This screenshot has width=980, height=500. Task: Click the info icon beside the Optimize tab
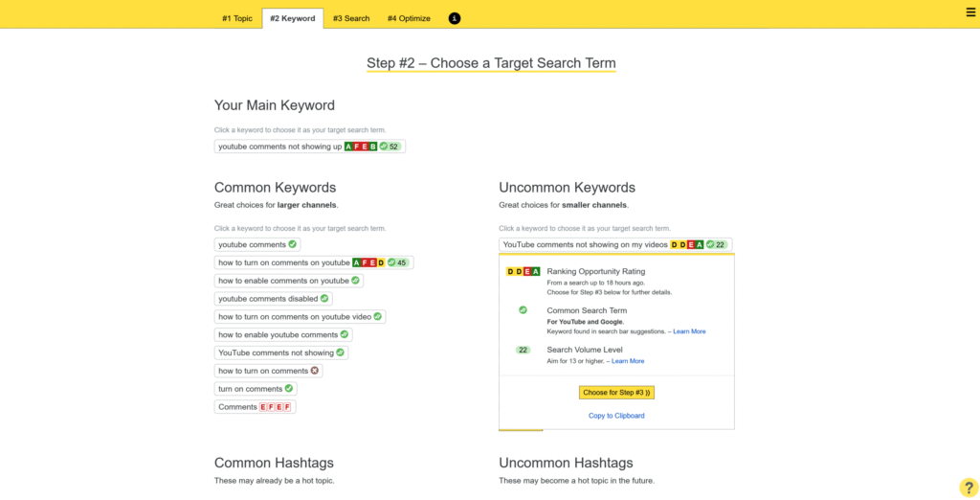[x=455, y=18]
